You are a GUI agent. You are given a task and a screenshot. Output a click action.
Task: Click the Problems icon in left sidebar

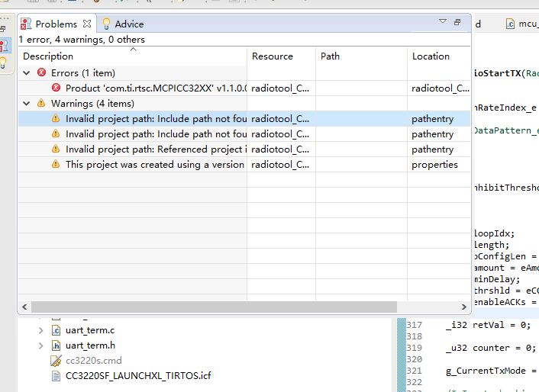pyautogui.click(x=5, y=45)
